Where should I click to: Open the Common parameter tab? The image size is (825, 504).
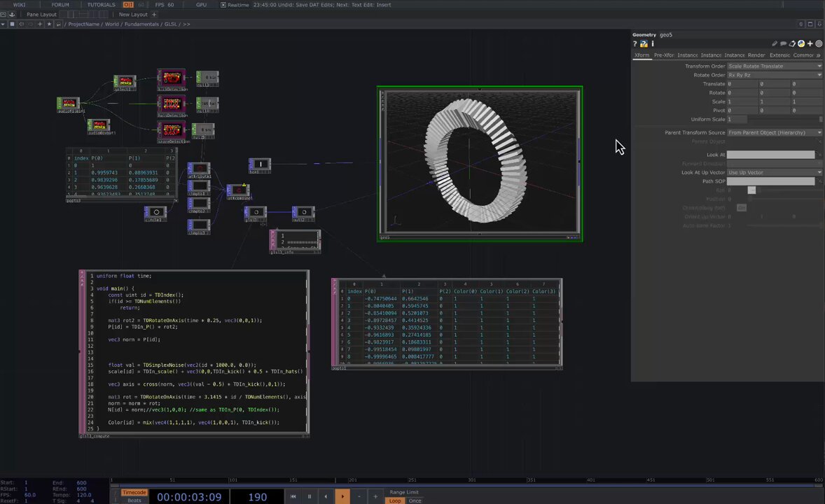tap(803, 55)
